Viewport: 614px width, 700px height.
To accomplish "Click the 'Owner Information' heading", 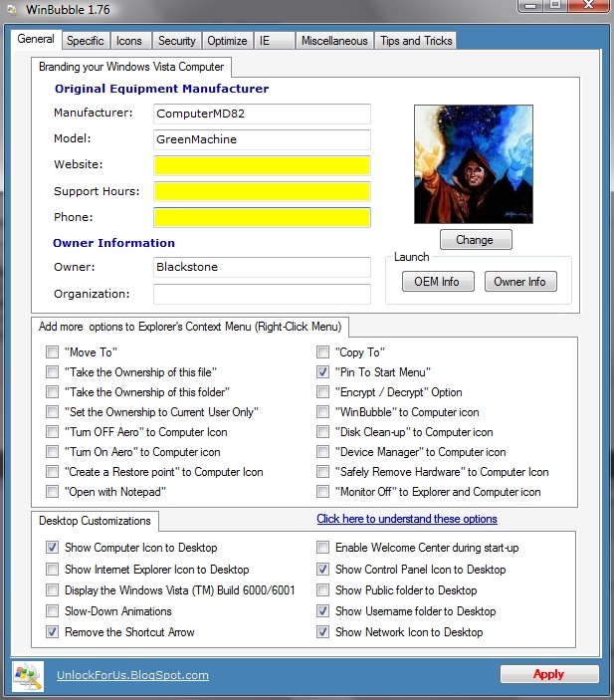I will pos(113,243).
